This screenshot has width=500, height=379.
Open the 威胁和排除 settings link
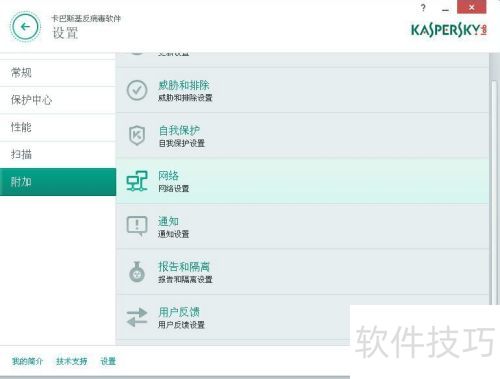tap(184, 85)
